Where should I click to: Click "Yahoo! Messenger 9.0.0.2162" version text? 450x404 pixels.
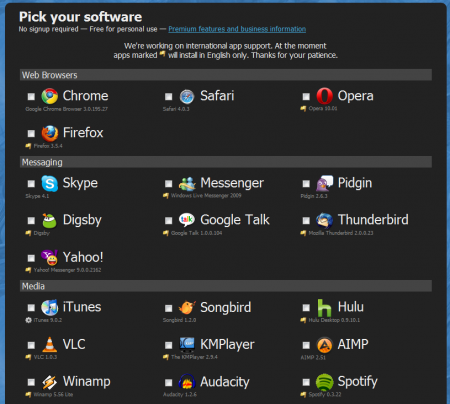point(67,270)
